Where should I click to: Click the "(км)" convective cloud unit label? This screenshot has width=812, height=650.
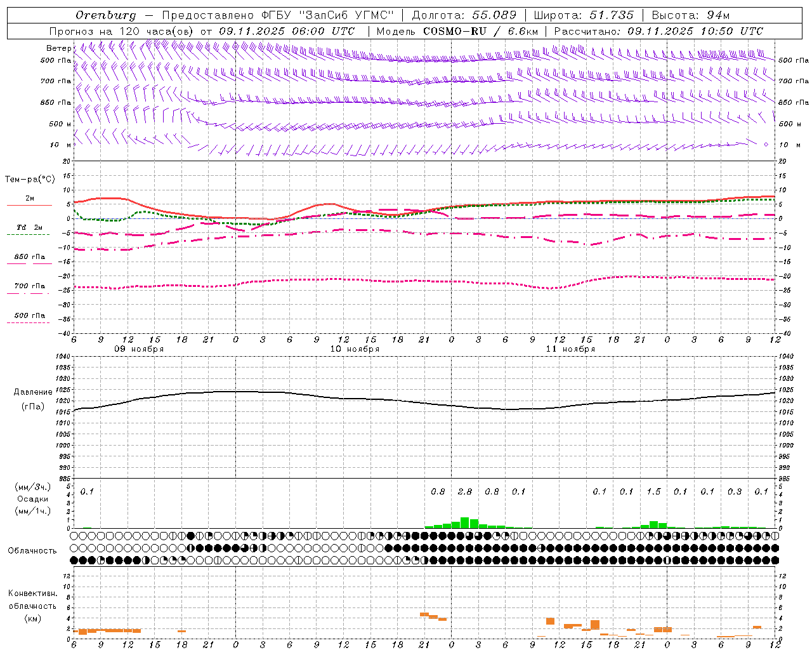[32, 618]
